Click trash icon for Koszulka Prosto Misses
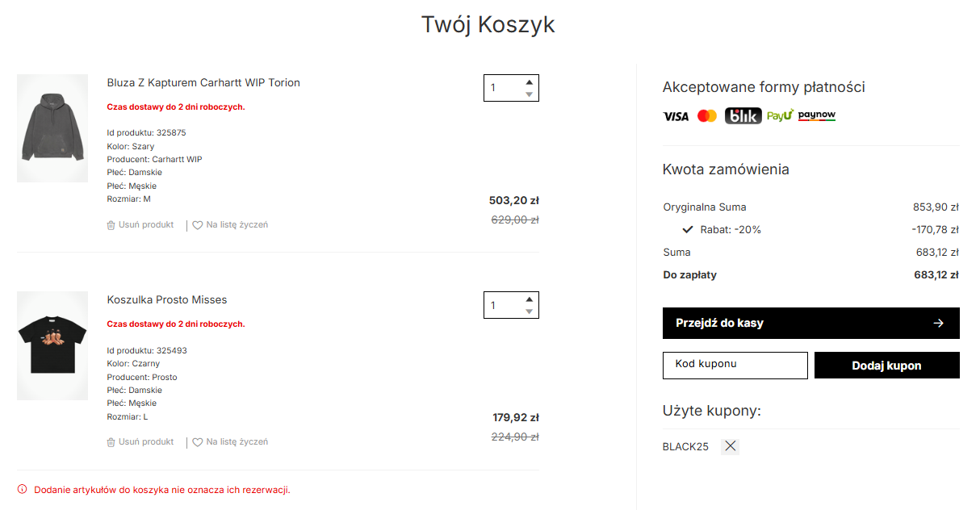Viewport: 980px width, 510px height. click(x=111, y=442)
